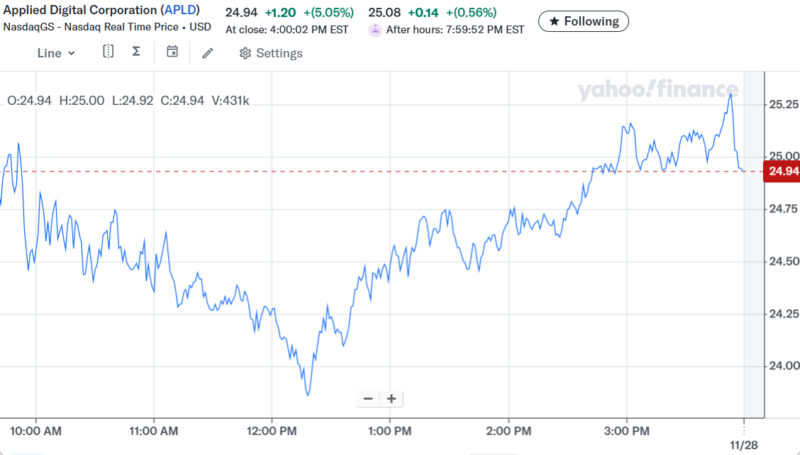Click the 3:00 PM time axis label
Viewport: 800px width, 455px height.
(626, 431)
